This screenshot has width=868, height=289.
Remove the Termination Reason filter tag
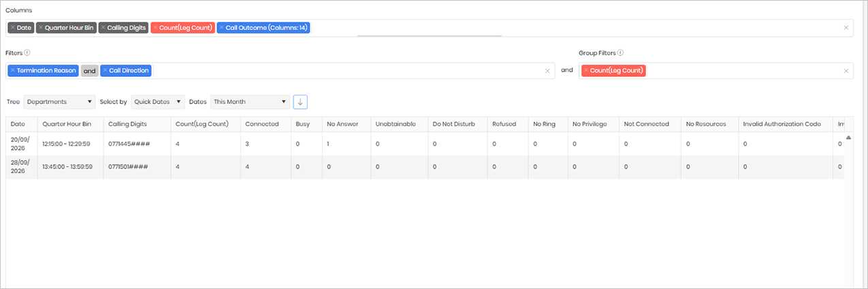[x=13, y=70]
